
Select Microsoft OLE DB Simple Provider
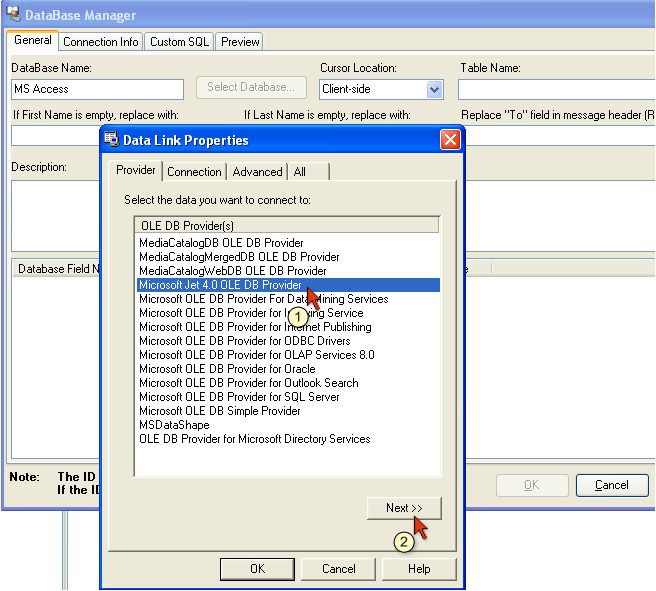pos(288,411)
